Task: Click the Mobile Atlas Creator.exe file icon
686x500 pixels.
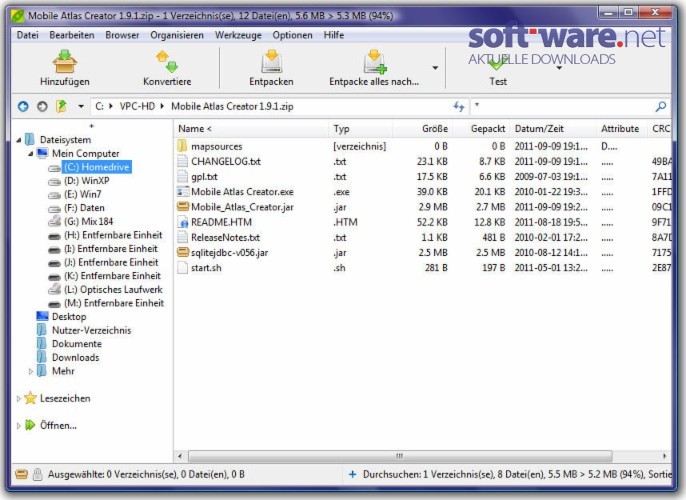Action: coord(182,192)
